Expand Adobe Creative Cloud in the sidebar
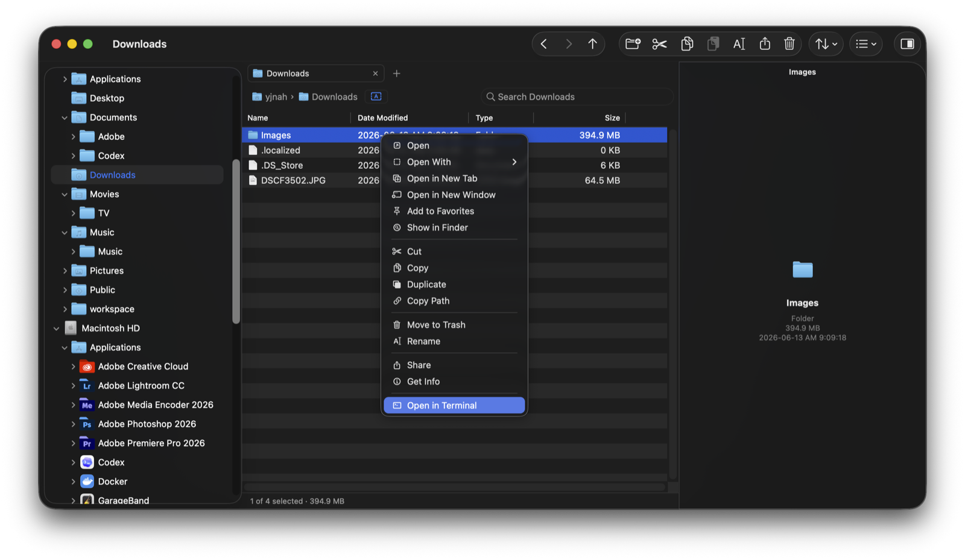965x560 pixels. [73, 367]
